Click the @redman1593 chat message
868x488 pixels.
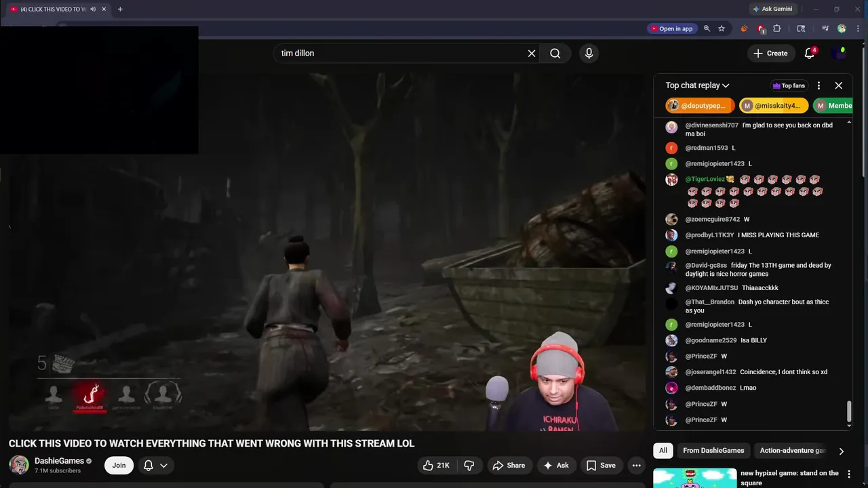(751, 148)
